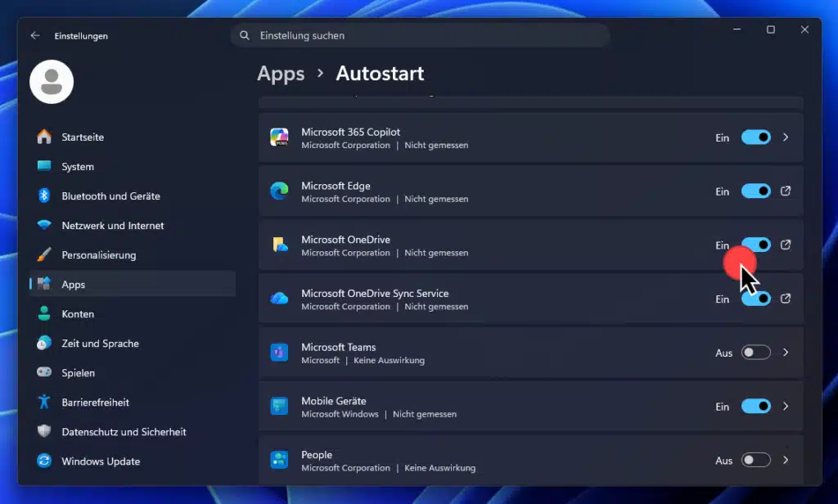
Task: Click the Microsoft Edge app icon
Action: coord(279,191)
